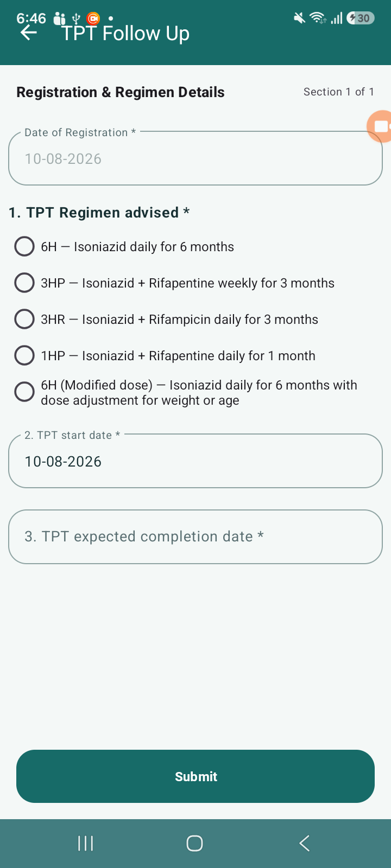Tap the TPT Follow Up title
The height and width of the screenshot is (868, 391).
[125, 33]
